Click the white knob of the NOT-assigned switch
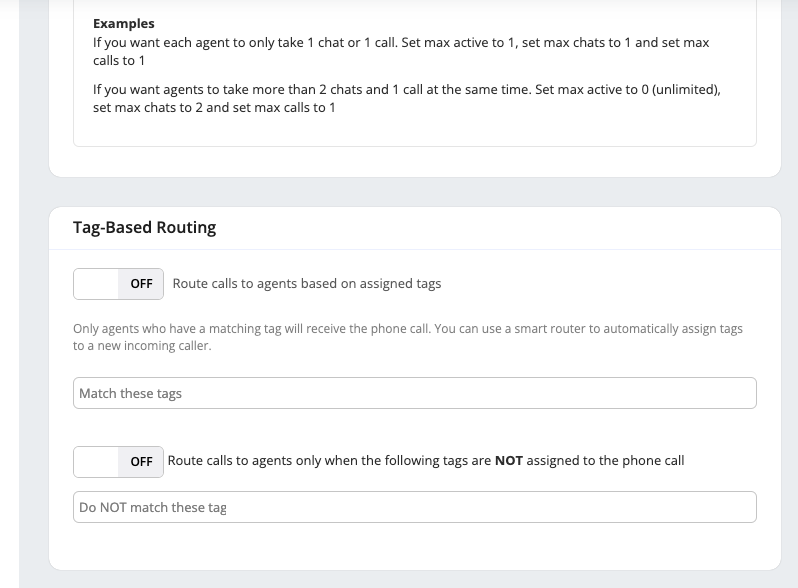The height and width of the screenshot is (588, 798). (97, 462)
